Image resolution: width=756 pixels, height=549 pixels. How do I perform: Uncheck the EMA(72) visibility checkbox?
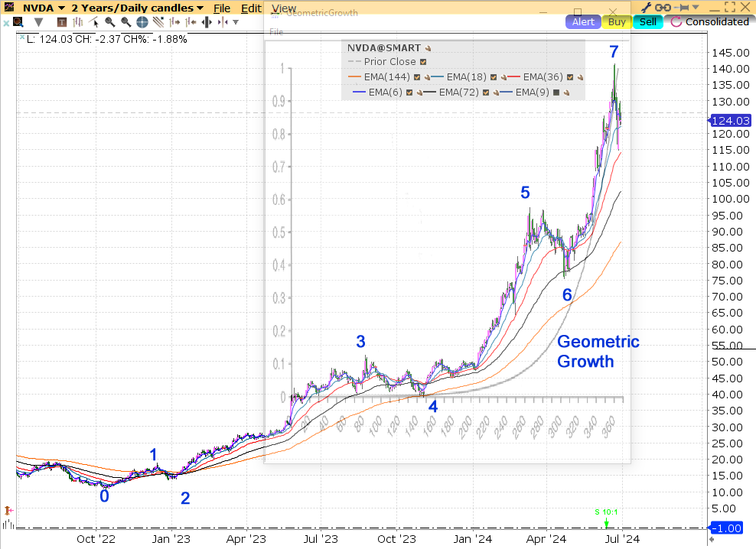pos(486,93)
